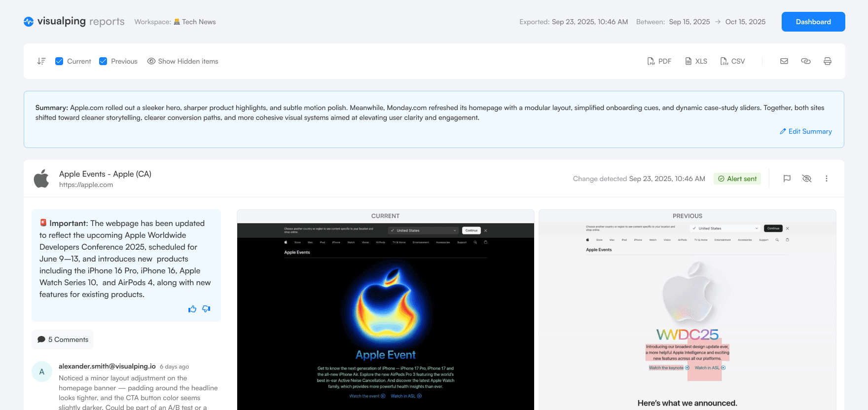Open the 5 Comments button
The image size is (868, 410).
(x=63, y=339)
